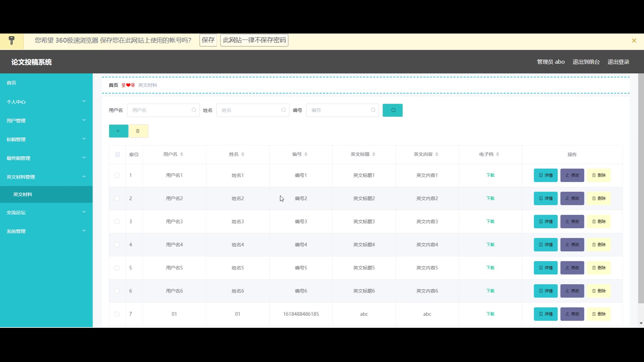This screenshot has height=362, width=644.
Task: Toggle the select-all checkbox in table header
Action: 117,155
